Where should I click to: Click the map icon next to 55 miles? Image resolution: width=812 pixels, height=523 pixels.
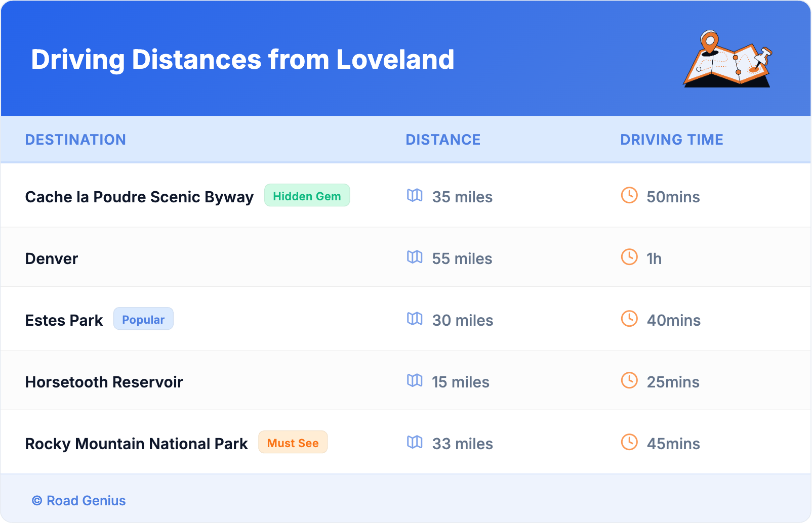(x=415, y=257)
